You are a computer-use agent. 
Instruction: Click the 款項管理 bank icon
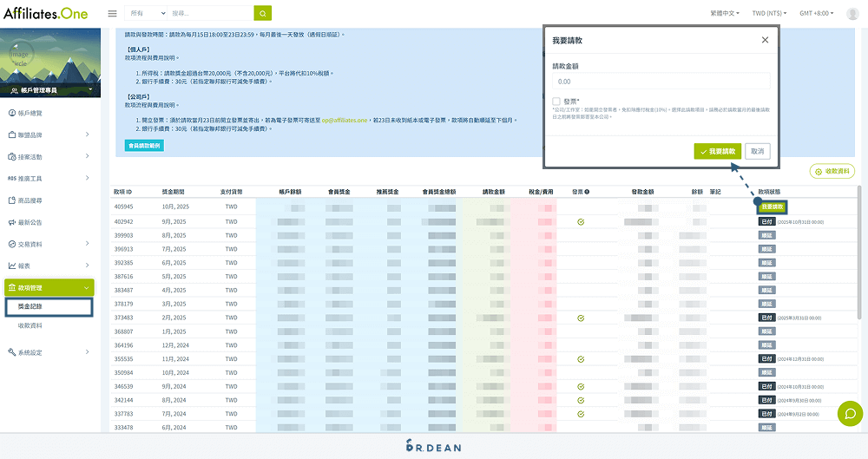11,287
